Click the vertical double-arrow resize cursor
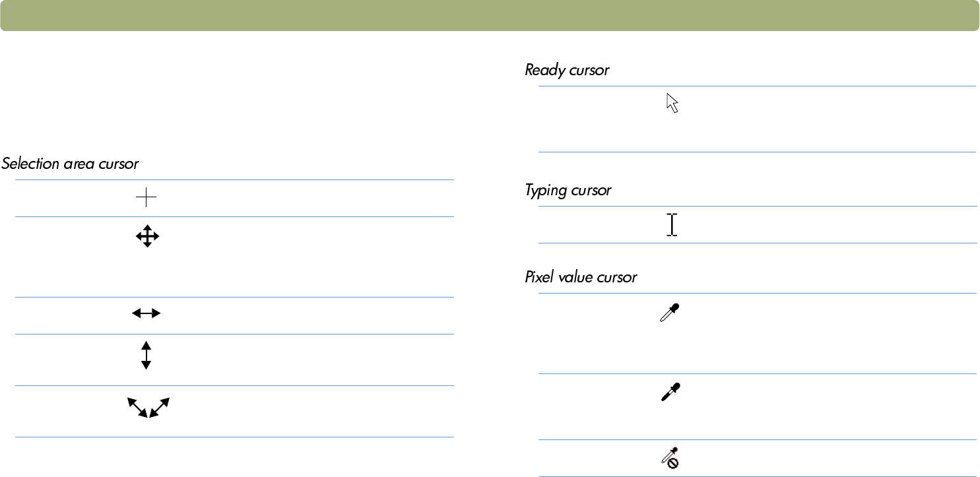This screenshot has height=477, width=980. (x=147, y=355)
